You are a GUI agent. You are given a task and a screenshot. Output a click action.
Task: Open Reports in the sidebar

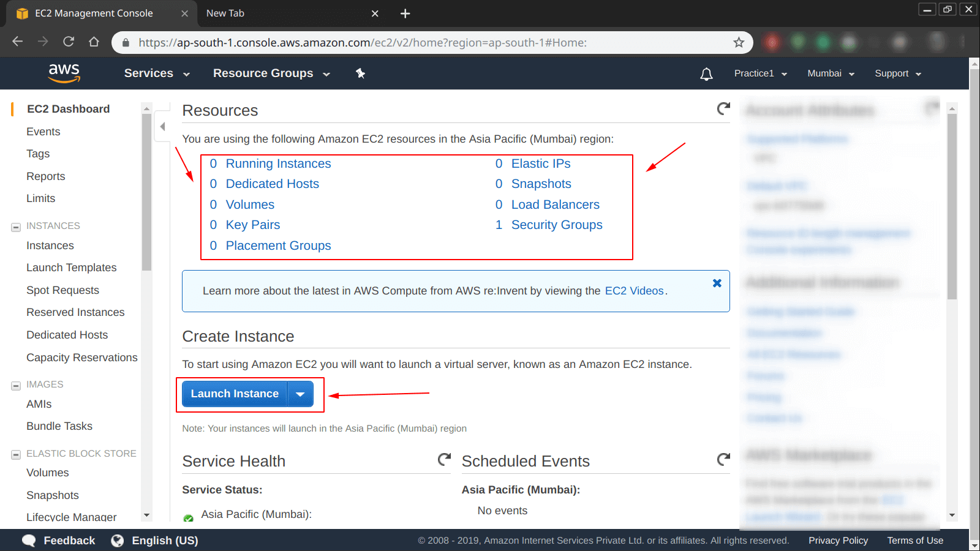tap(46, 176)
